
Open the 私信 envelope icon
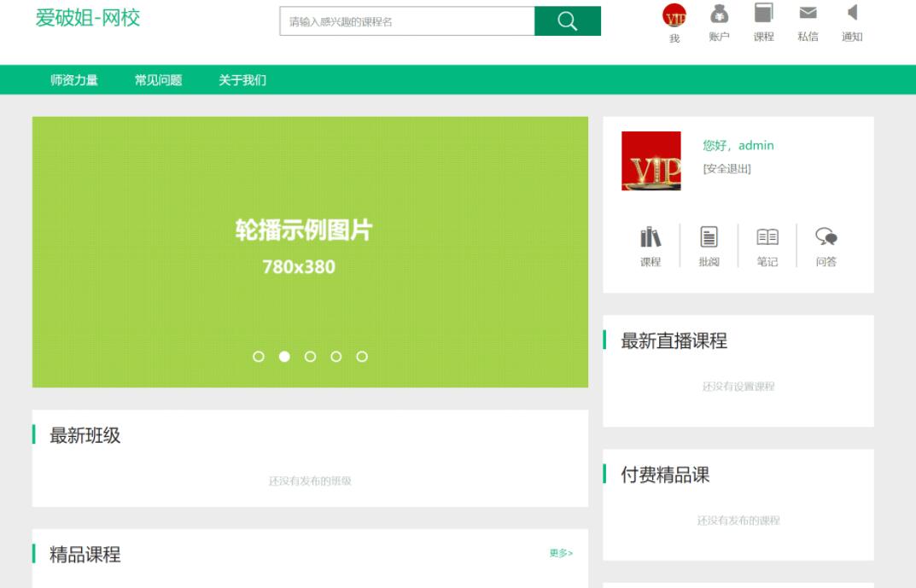coord(808,13)
